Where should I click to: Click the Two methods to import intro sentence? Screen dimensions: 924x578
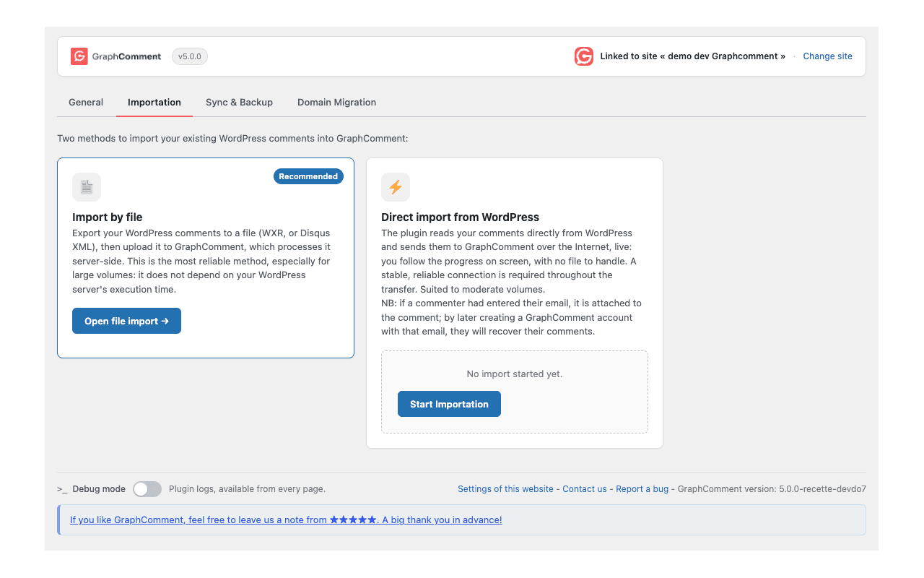coord(232,138)
